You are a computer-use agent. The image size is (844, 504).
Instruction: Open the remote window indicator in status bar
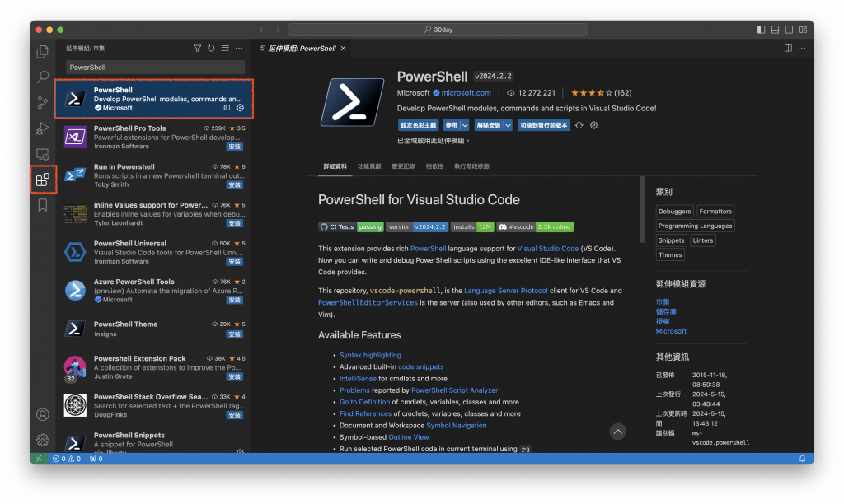coord(39,459)
